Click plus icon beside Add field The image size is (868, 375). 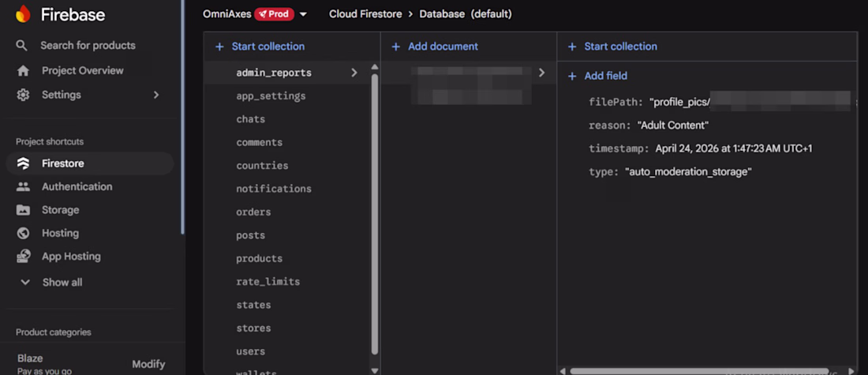point(572,76)
